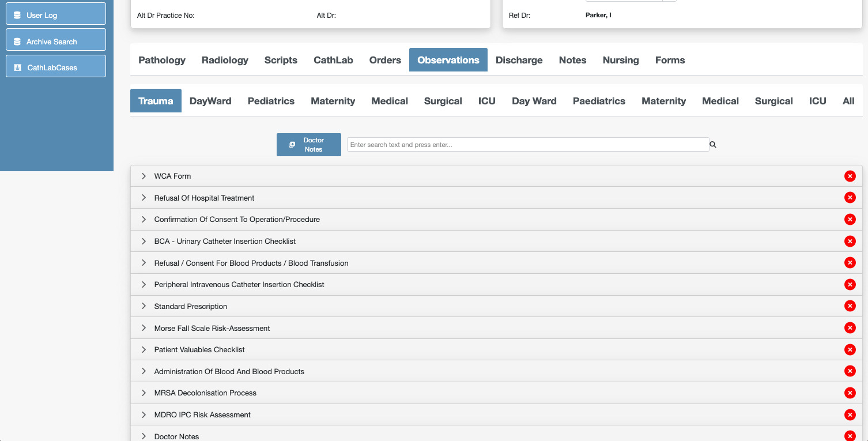The width and height of the screenshot is (868, 441).
Task: Show the All sub-tab
Action: (x=848, y=101)
